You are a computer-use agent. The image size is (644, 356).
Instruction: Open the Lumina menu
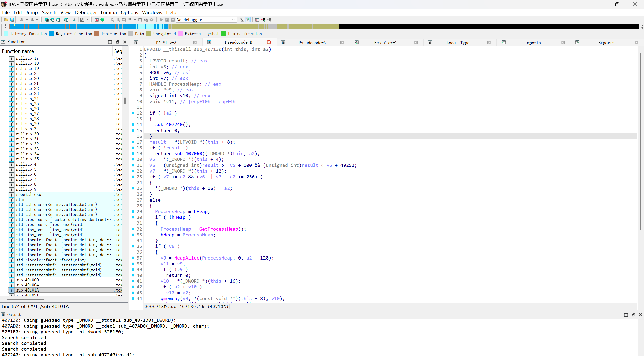[x=108, y=12]
